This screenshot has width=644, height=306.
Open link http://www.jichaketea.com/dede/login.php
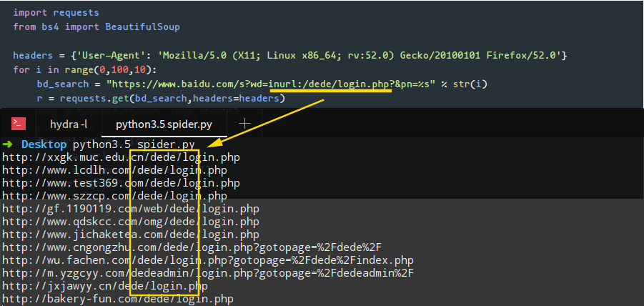131,235
